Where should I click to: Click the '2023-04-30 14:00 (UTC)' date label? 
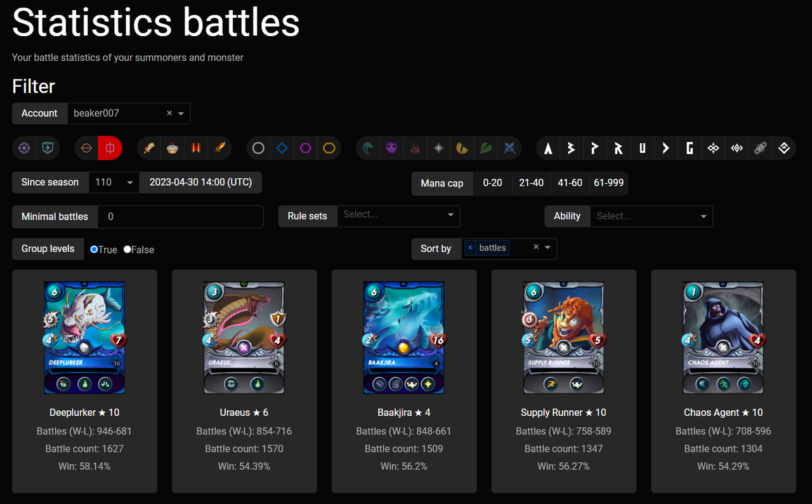click(x=200, y=183)
